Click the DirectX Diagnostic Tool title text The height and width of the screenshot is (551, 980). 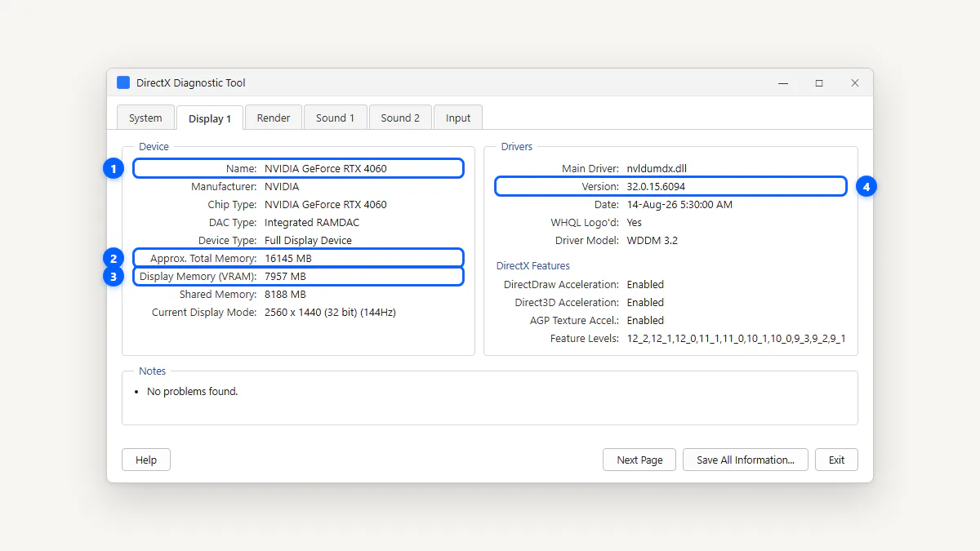191,82
